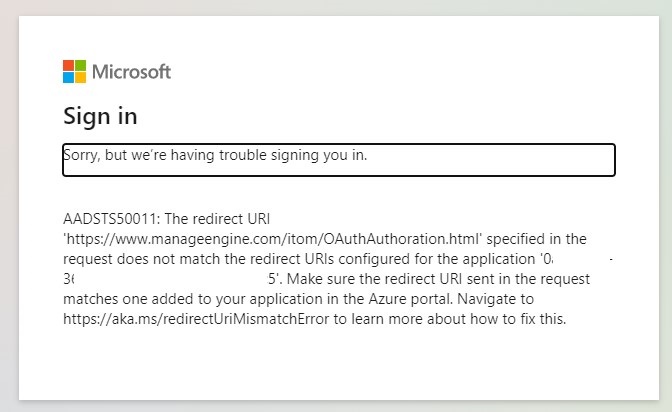The width and height of the screenshot is (672, 412).
Task: Click the green square of Microsoft logo
Action: coord(81,65)
